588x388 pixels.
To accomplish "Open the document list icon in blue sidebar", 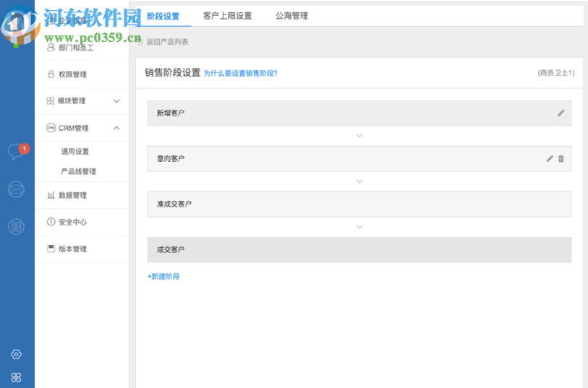I will [x=16, y=227].
